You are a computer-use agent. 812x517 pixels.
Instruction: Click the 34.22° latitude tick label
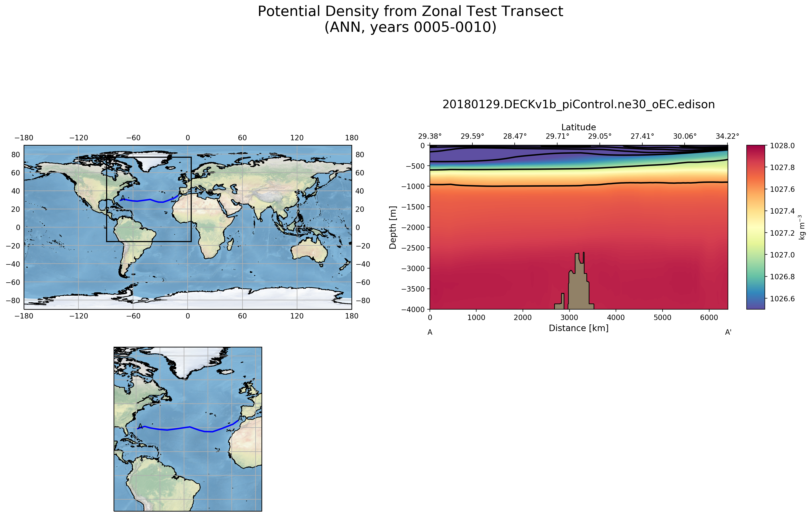tap(727, 136)
